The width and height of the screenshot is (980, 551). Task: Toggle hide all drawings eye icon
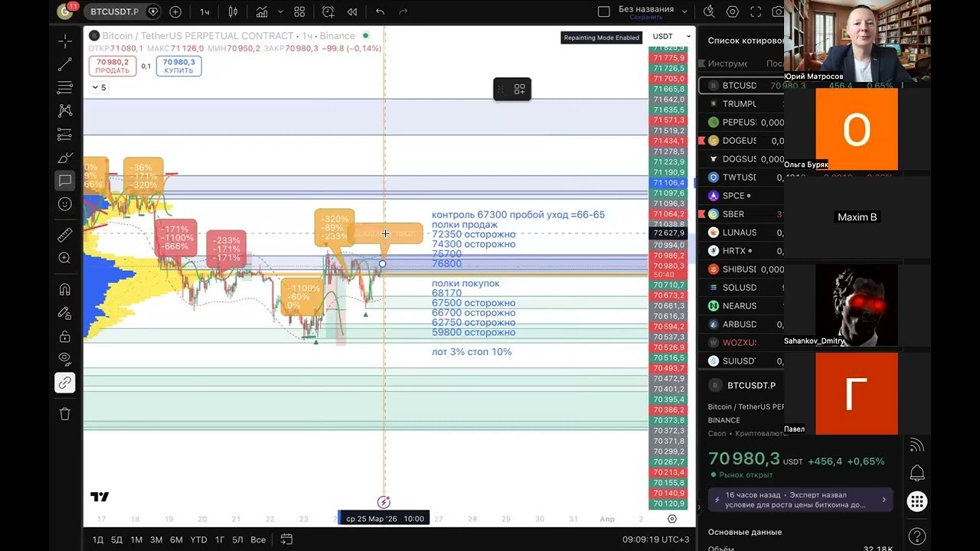point(65,359)
